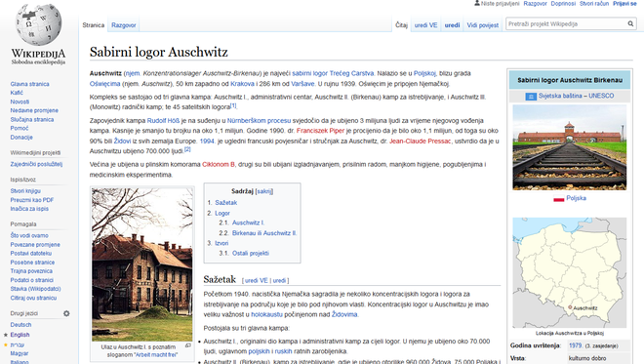644x364 pixels.
Task: Jump to Logor in contents
Action: coord(222,213)
